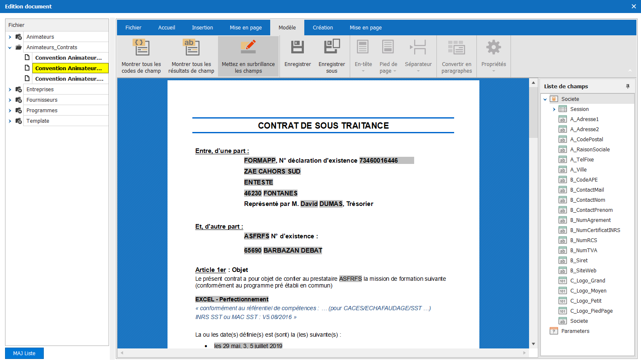Expand the Template folder
Viewport: 641px width, 364px height.
tap(10, 121)
